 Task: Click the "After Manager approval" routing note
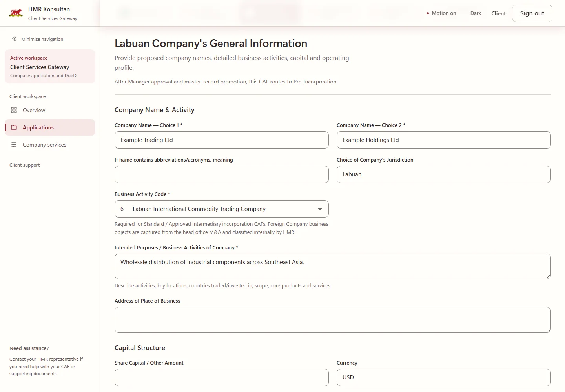click(226, 82)
